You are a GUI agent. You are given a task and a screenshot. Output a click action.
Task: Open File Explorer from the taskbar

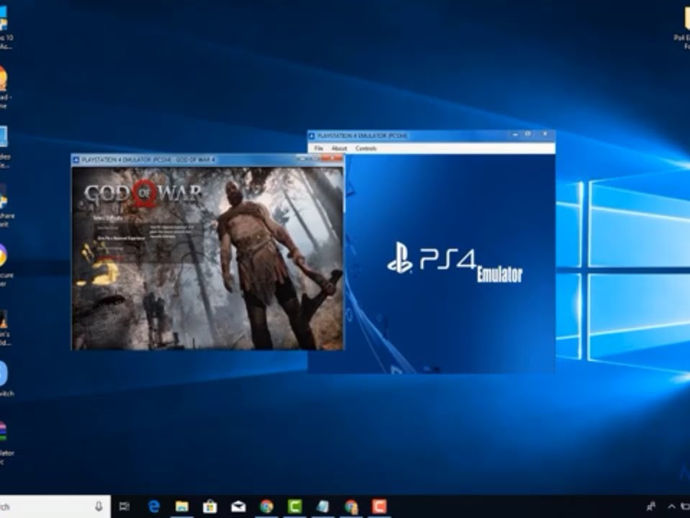coord(182,507)
